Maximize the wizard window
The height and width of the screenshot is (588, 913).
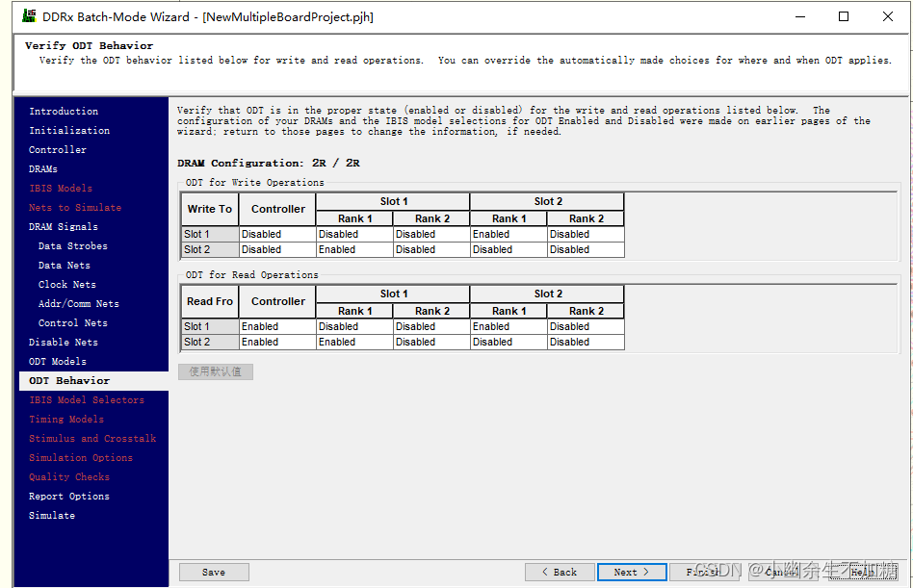[843, 16]
